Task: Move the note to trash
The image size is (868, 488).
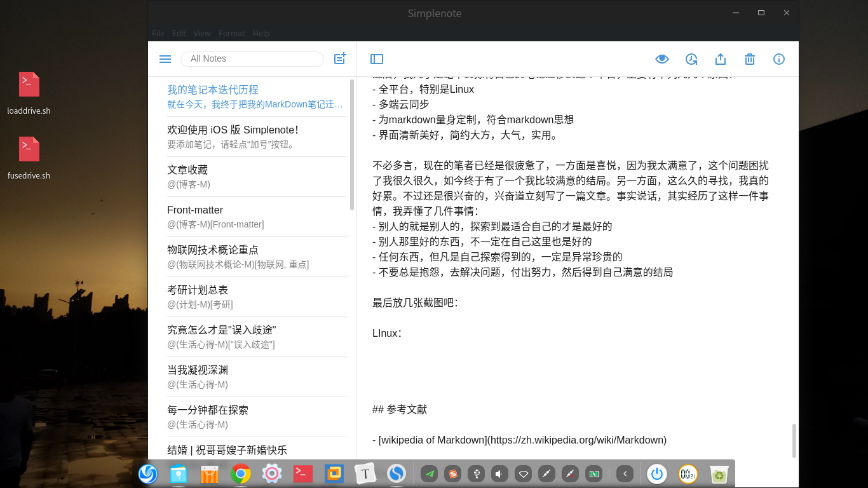Action: (x=750, y=59)
